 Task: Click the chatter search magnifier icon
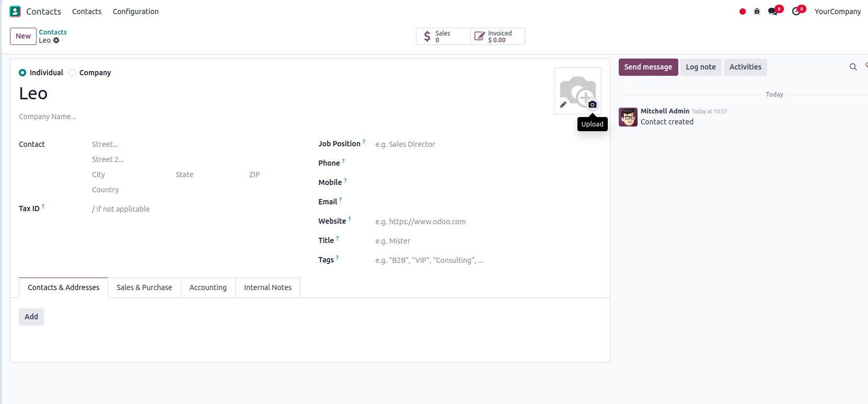pyautogui.click(x=853, y=67)
